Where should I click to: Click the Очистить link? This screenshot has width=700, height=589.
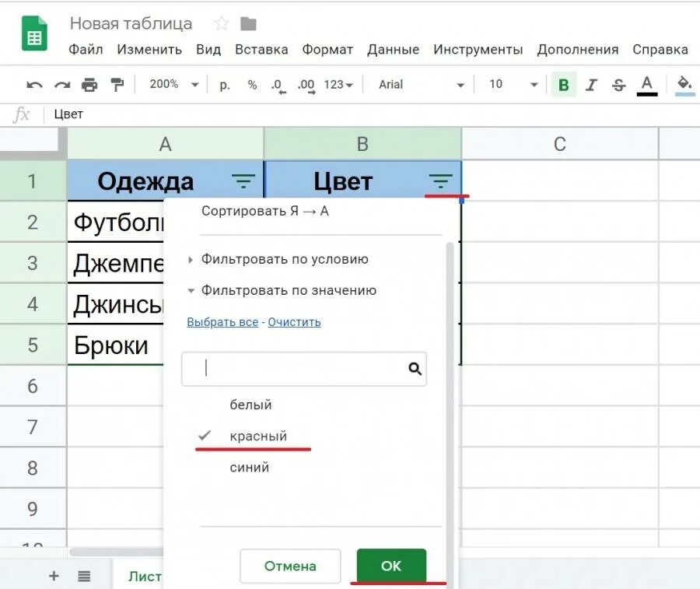click(x=294, y=322)
